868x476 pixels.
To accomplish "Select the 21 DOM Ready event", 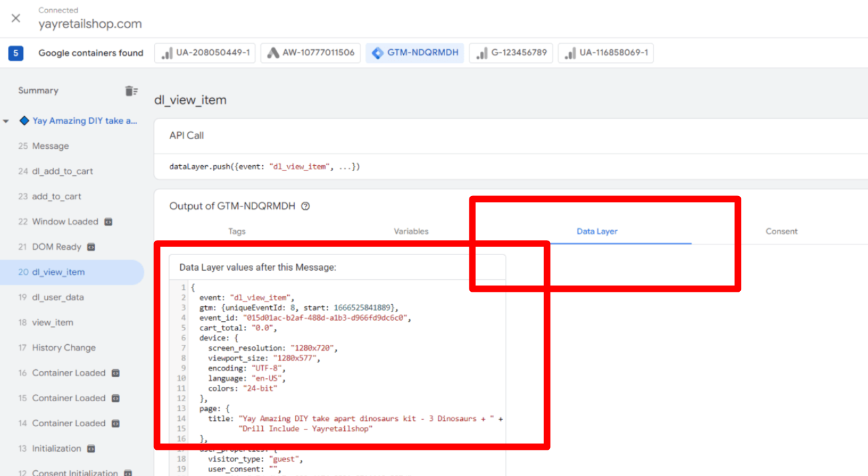I will [x=56, y=247].
